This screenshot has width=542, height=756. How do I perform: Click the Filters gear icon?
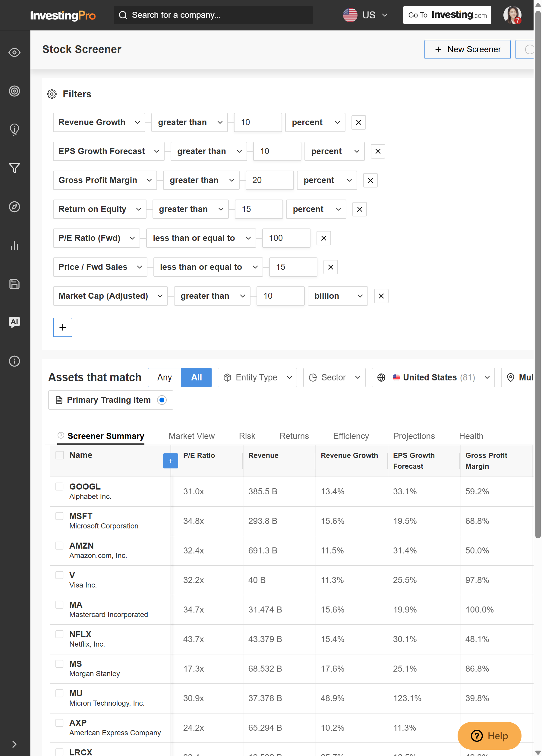click(52, 94)
